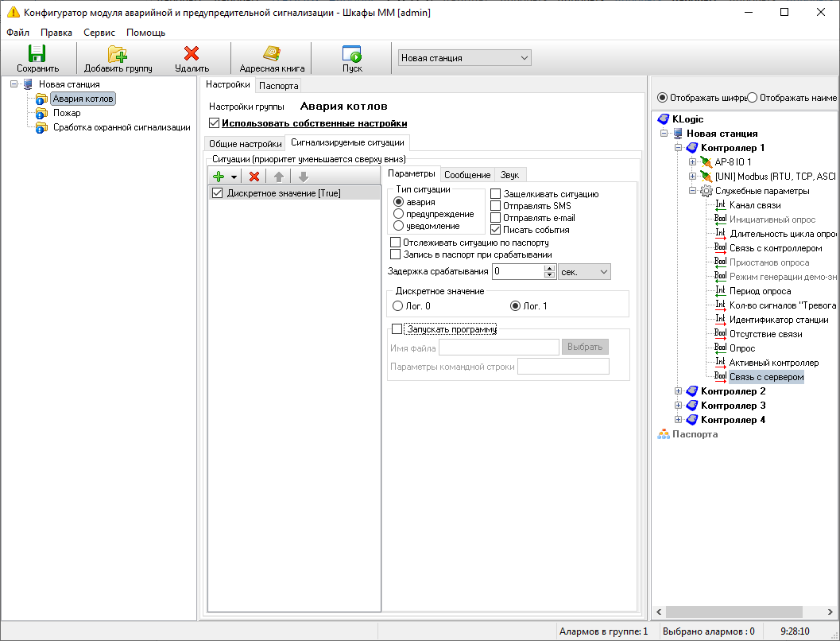Select the Пожар group folder icon

[41, 113]
